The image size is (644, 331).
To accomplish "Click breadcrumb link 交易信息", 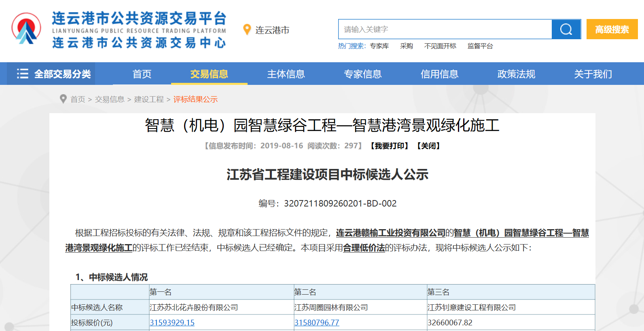I will click(110, 99).
